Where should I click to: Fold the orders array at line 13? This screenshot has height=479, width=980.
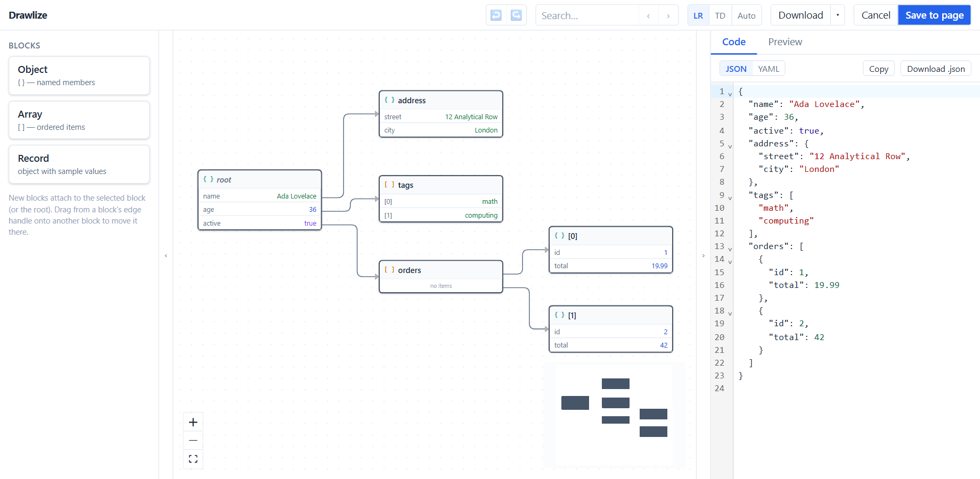point(730,249)
